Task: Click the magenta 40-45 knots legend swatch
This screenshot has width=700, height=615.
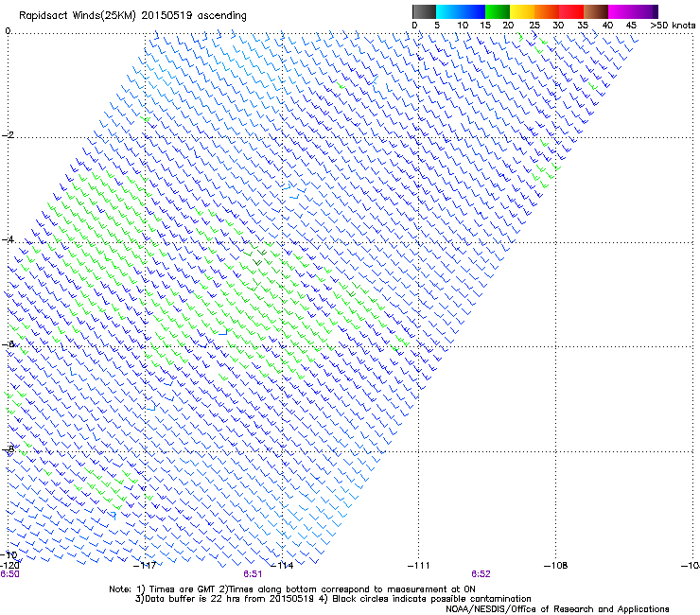Action: tap(621, 11)
